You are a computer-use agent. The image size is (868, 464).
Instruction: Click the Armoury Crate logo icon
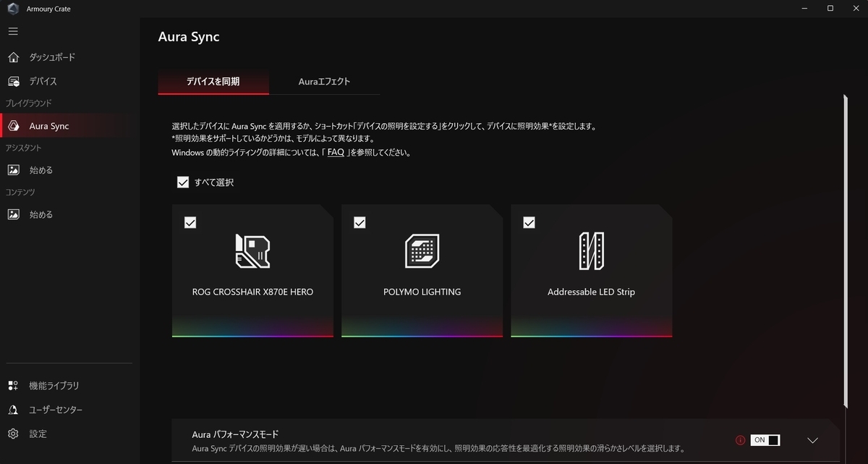pos(13,9)
